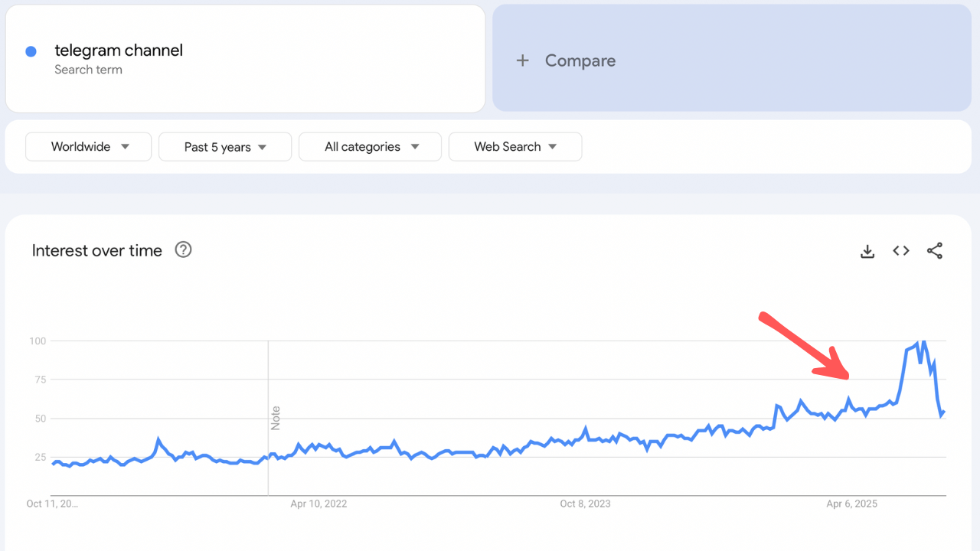Image resolution: width=980 pixels, height=551 pixels.
Task: Select the Oct 8, 2023 axis label
Action: point(585,504)
